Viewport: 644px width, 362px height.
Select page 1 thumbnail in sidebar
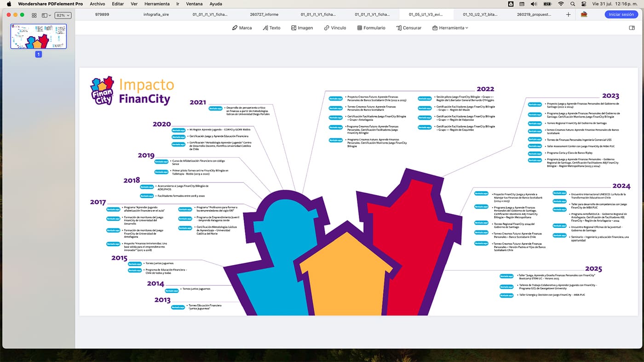point(39,36)
